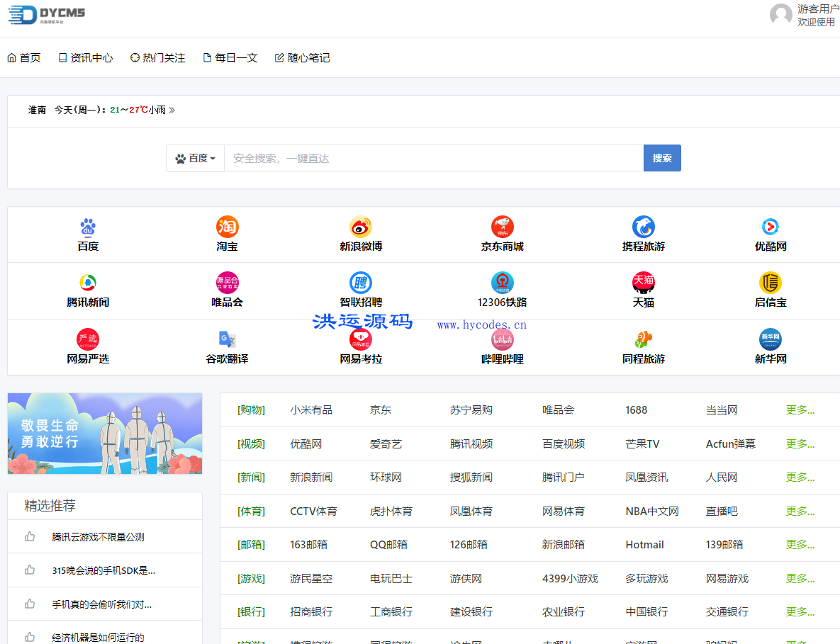This screenshot has width=840, height=644.
Task: Open the Bilibili pink icon
Action: pyautogui.click(x=503, y=339)
